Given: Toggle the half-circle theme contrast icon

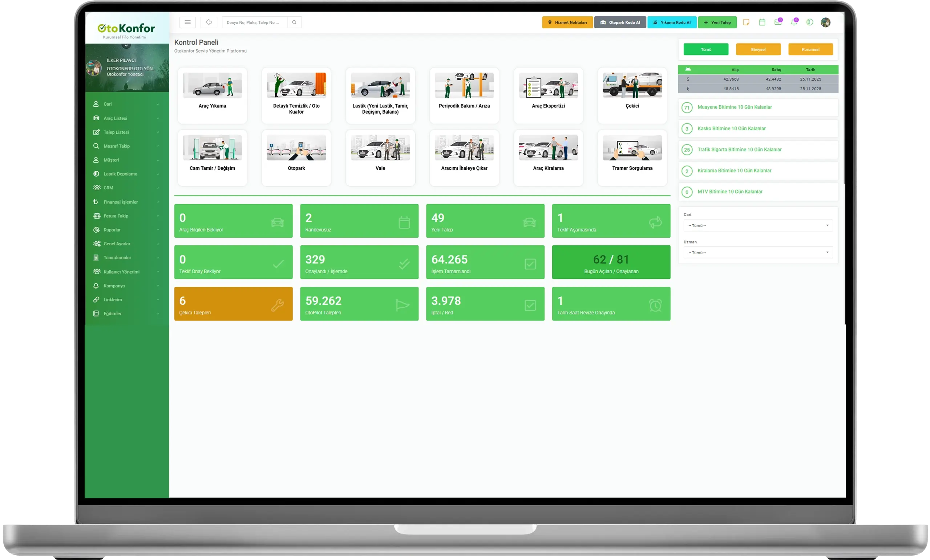Looking at the screenshot, I should [809, 22].
